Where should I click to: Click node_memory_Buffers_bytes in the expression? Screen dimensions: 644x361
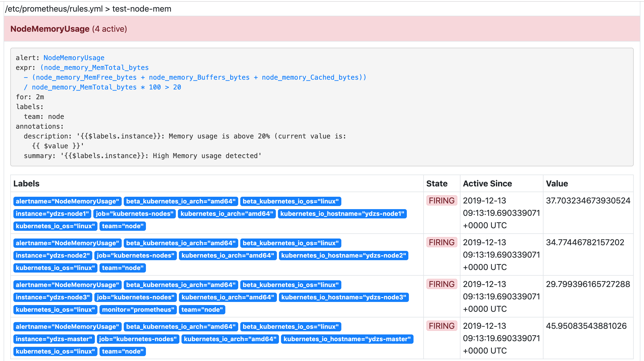[199, 77]
